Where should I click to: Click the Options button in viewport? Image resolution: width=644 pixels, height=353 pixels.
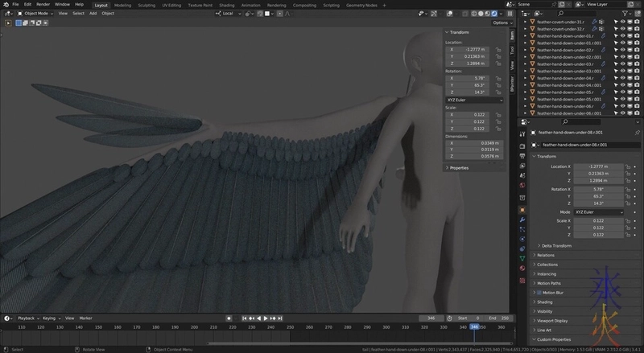pyautogui.click(x=501, y=23)
